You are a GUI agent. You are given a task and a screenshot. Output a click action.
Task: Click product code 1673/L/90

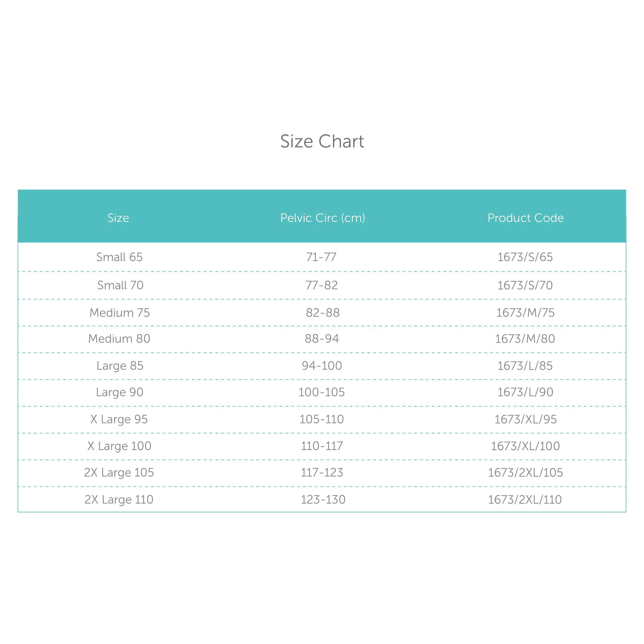click(525, 392)
